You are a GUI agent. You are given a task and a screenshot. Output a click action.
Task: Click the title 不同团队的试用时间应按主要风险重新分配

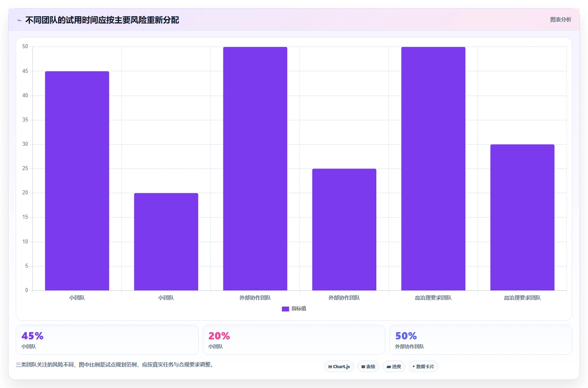(102, 20)
